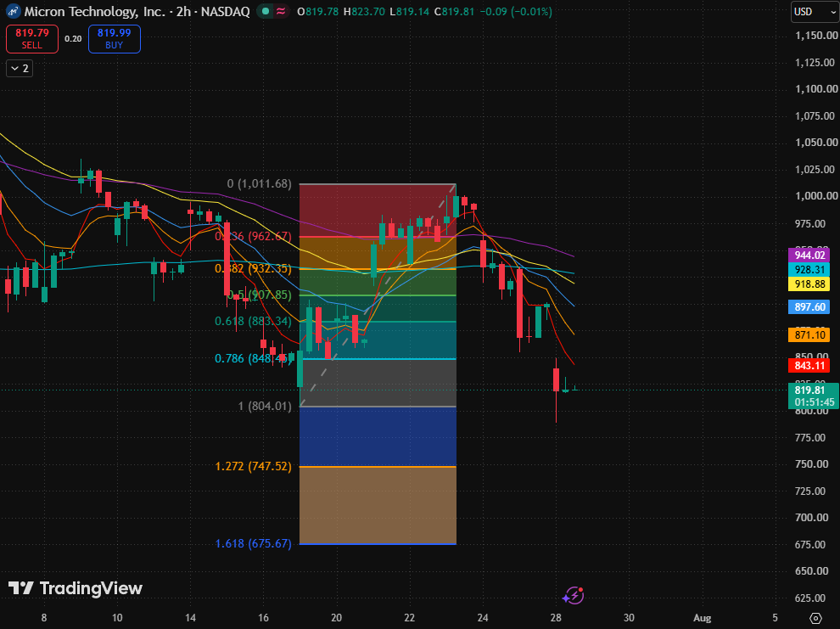Expand the collapsed indicators legend showing 2

coord(20,69)
